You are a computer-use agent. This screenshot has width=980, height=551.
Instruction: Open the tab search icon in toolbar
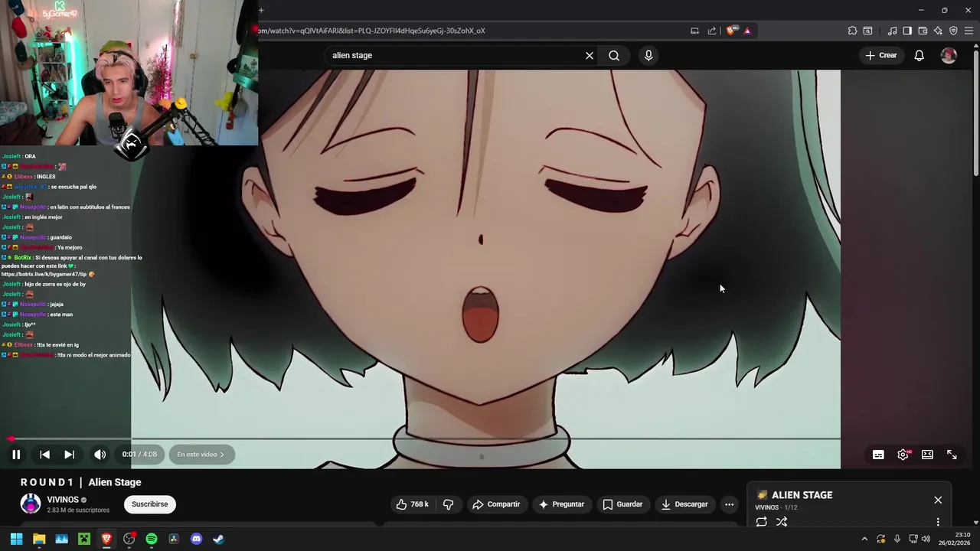(867, 31)
